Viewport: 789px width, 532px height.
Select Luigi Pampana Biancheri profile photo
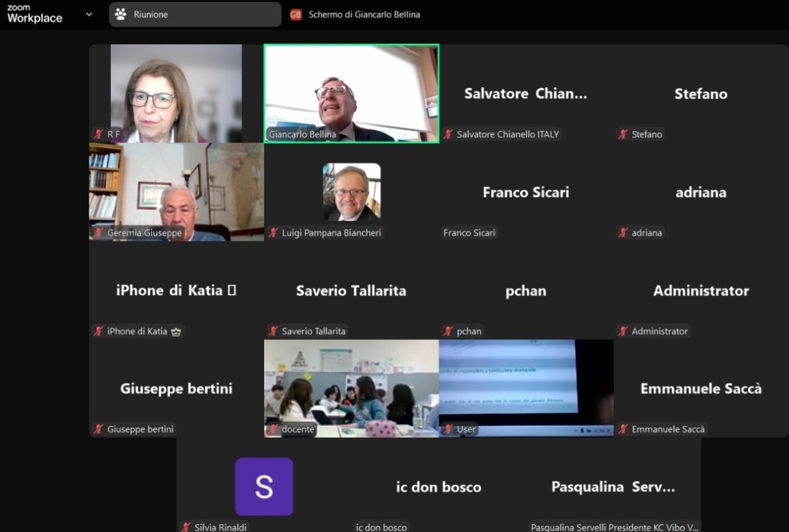pyautogui.click(x=352, y=192)
